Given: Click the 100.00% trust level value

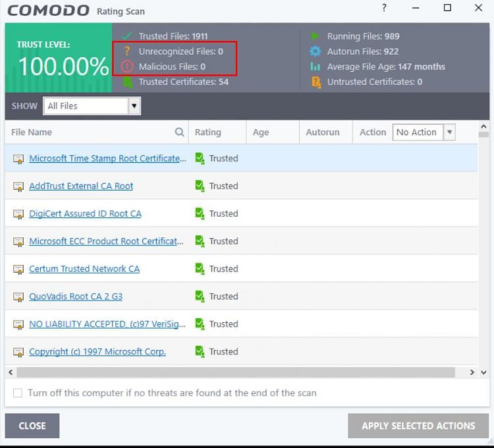Looking at the screenshot, I should click(63, 67).
